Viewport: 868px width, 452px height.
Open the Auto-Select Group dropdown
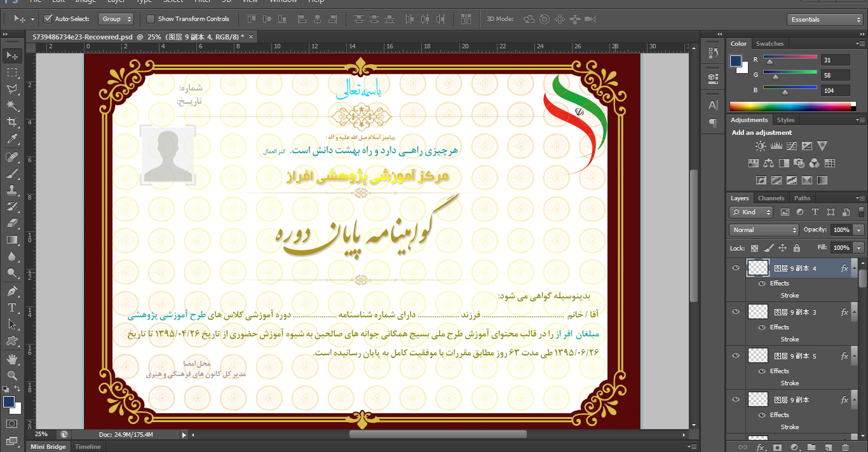(x=117, y=19)
